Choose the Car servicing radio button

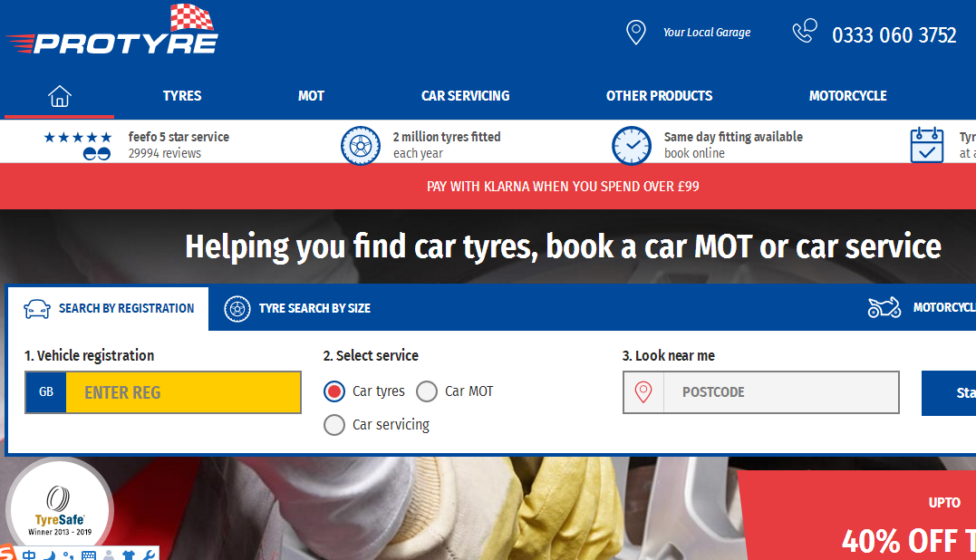334,425
